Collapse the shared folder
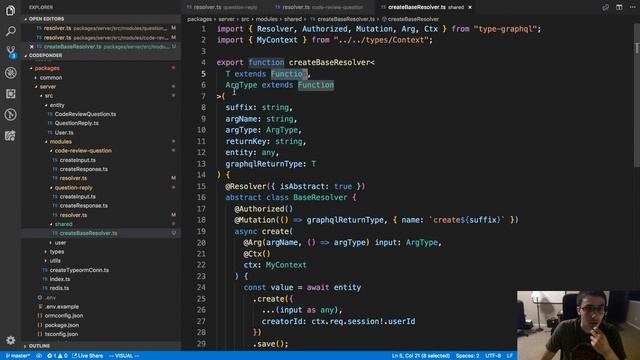 click(x=64, y=224)
